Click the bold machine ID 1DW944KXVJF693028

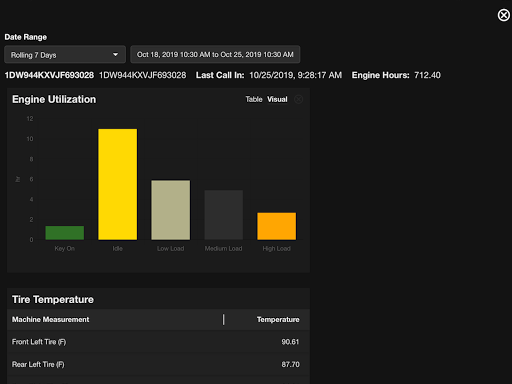pos(49,75)
